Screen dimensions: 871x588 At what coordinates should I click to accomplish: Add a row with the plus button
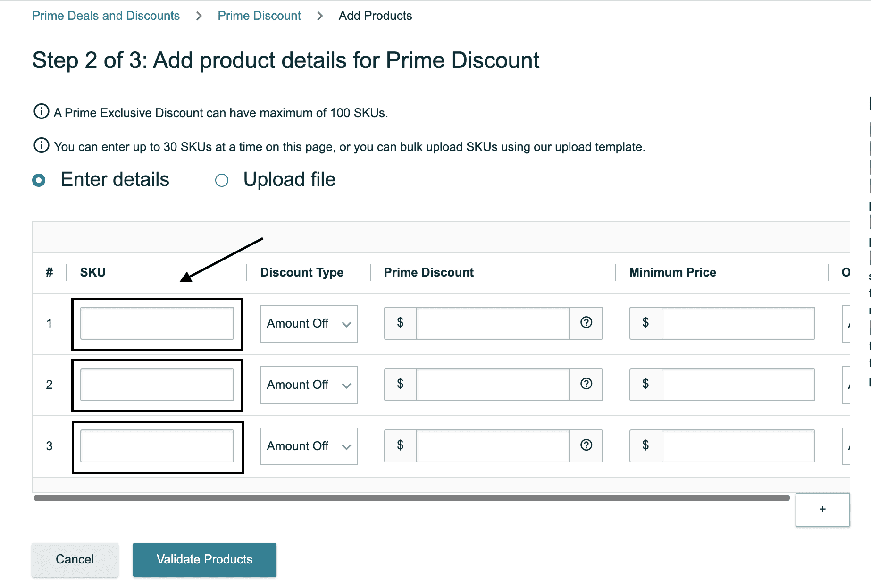click(822, 509)
